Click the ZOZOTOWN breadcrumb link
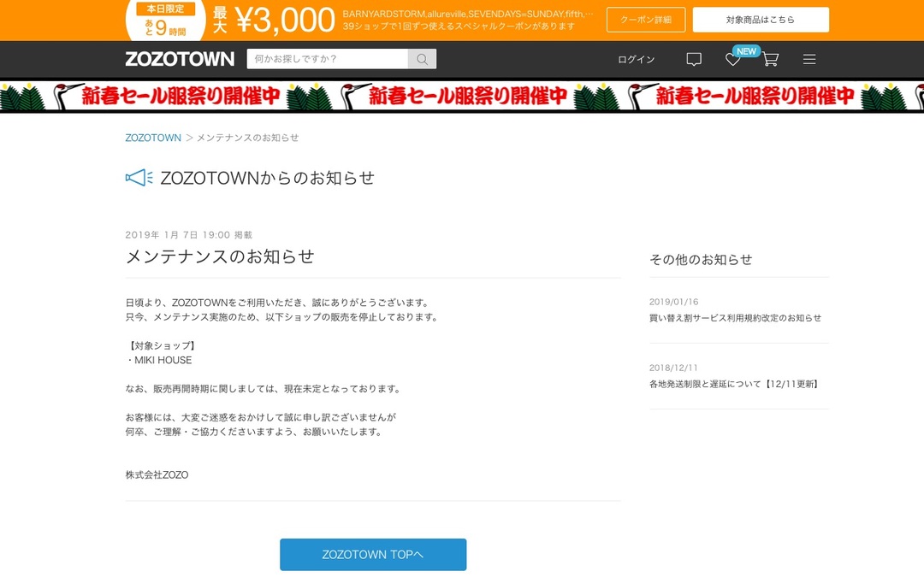Screen dimensions: 924x583 click(x=153, y=138)
